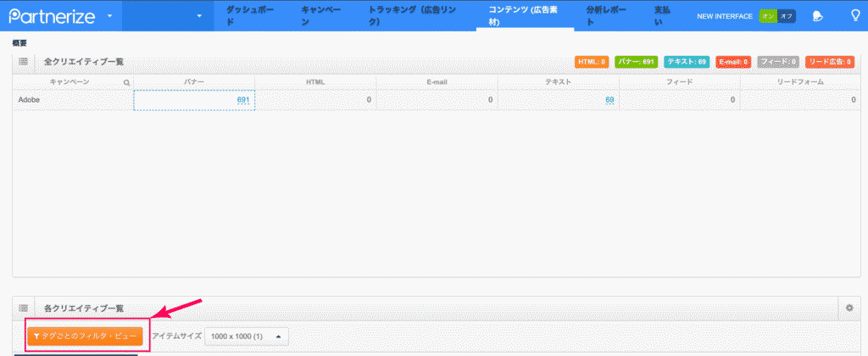Expand the dropdown arrow next to Partnerize logo
The width and height of the screenshot is (868, 356).
[110, 16]
